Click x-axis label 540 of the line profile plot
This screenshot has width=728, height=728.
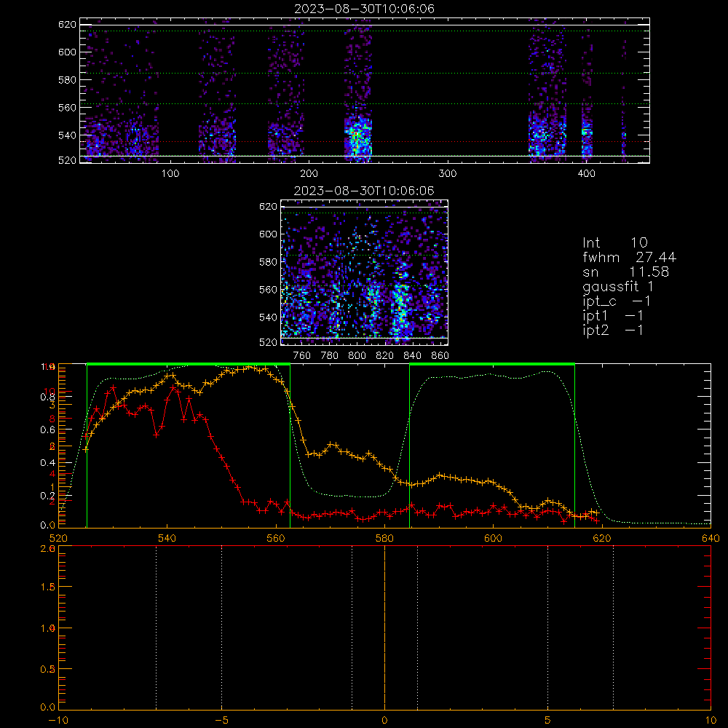167,539
